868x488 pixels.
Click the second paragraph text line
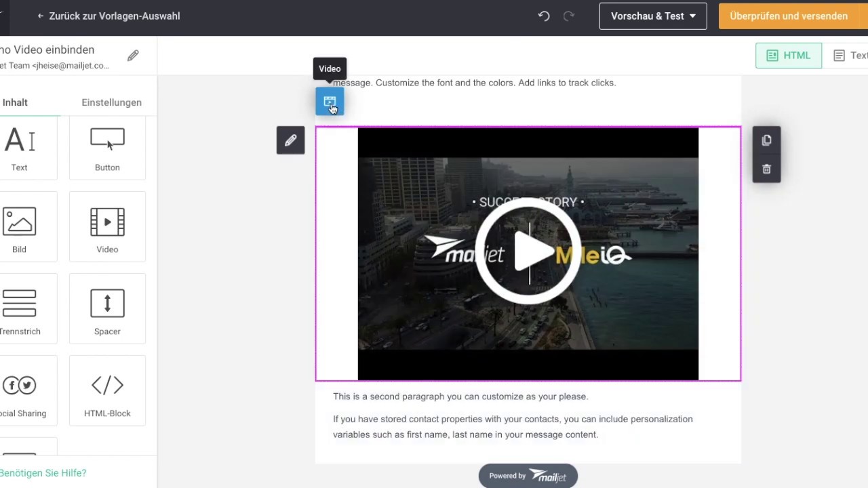coord(460,396)
